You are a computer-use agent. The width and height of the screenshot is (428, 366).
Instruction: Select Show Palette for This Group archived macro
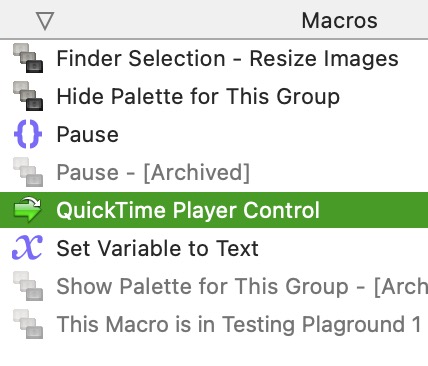click(214, 286)
